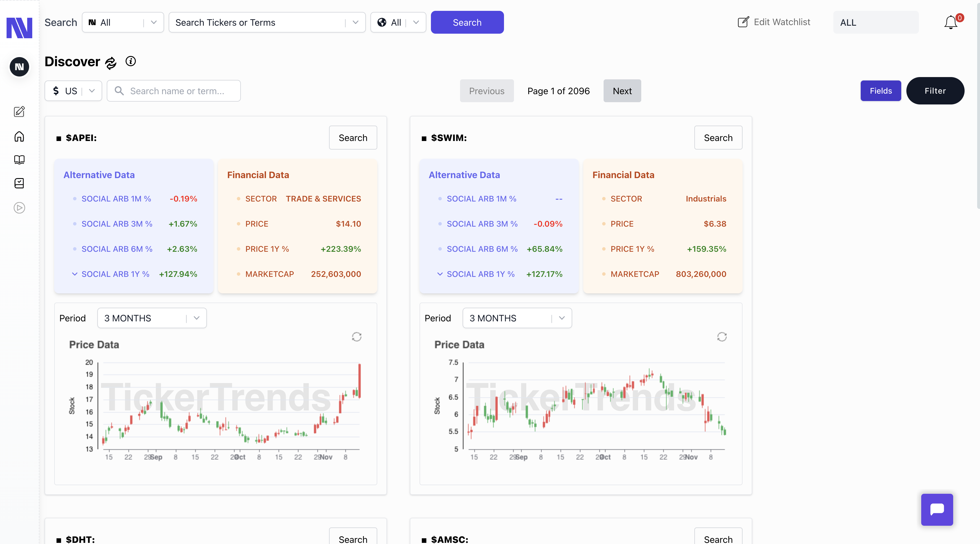This screenshot has height=544, width=980.
Task: Focus the Search name or term field
Action: click(174, 90)
